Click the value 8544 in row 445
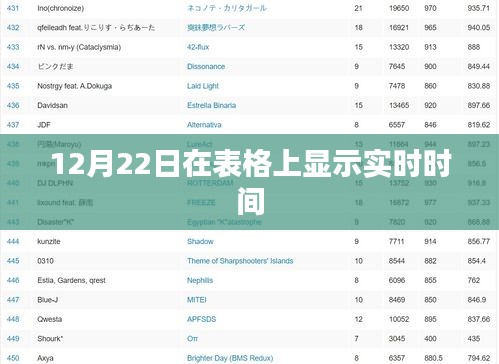 397,261
